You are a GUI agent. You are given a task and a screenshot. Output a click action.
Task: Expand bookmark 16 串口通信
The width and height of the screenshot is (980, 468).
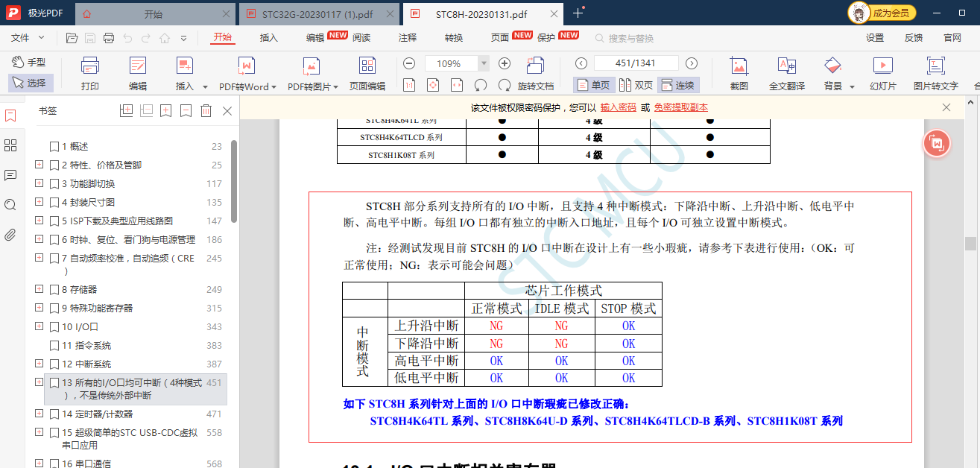(x=39, y=464)
